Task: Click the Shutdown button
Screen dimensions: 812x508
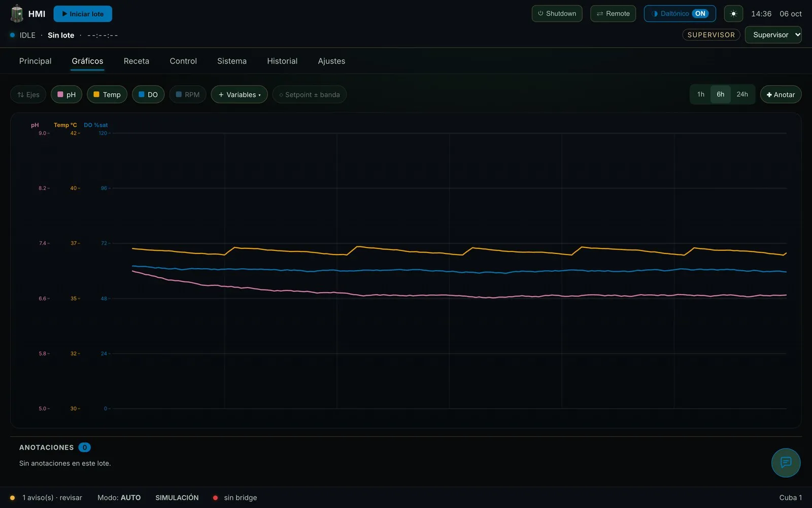Action: coord(557,14)
